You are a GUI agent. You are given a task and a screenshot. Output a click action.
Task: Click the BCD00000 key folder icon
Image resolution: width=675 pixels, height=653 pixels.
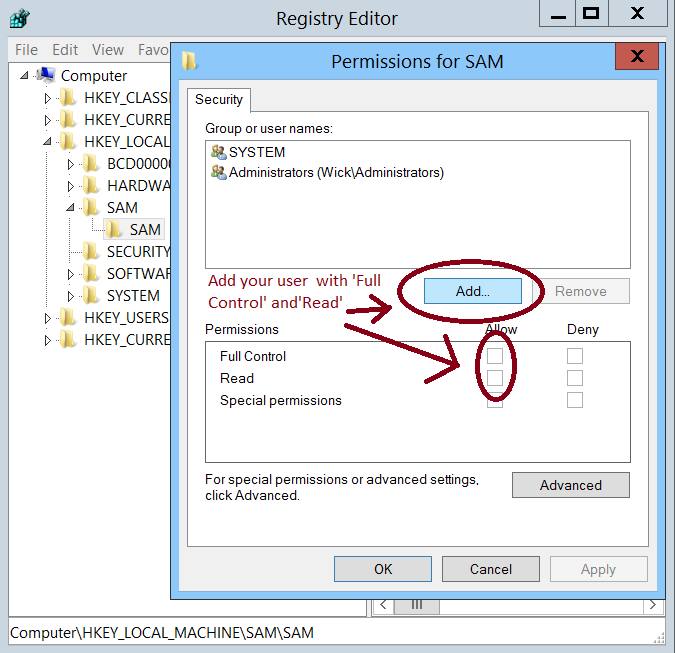pos(91,163)
